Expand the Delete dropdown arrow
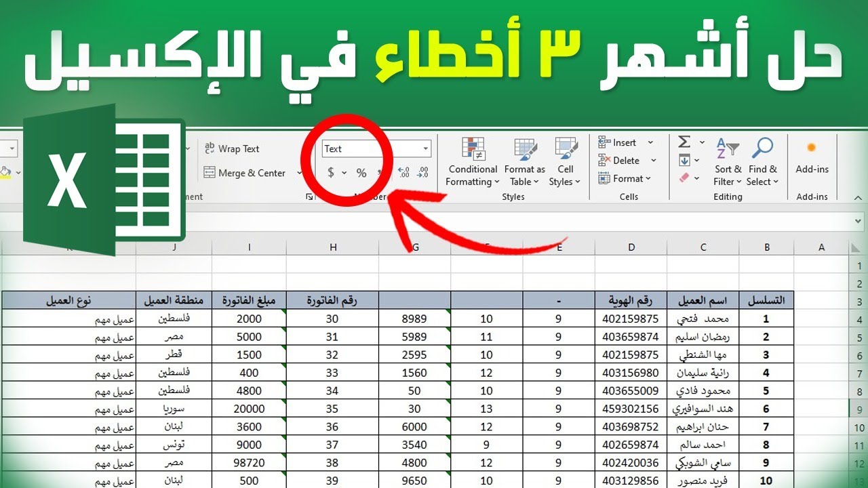Image resolution: width=868 pixels, height=488 pixels. click(x=654, y=161)
